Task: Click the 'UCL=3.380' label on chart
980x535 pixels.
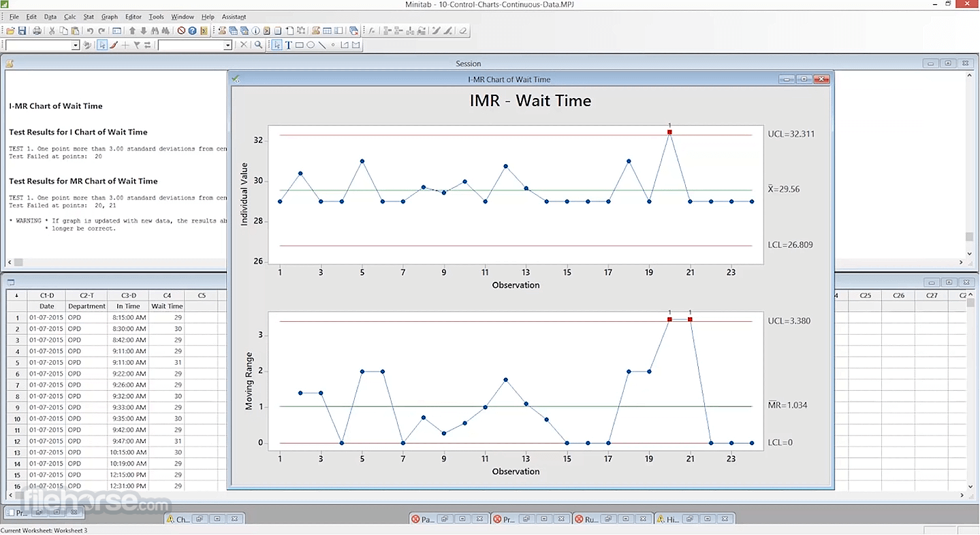Action: point(789,321)
